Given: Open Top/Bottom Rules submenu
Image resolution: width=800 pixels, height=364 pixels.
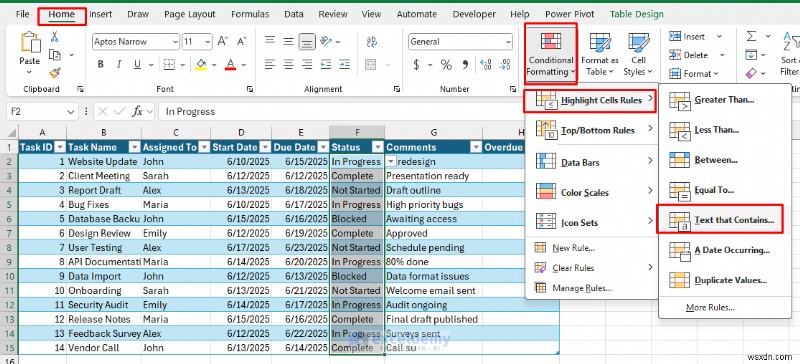Looking at the screenshot, I should [x=592, y=130].
